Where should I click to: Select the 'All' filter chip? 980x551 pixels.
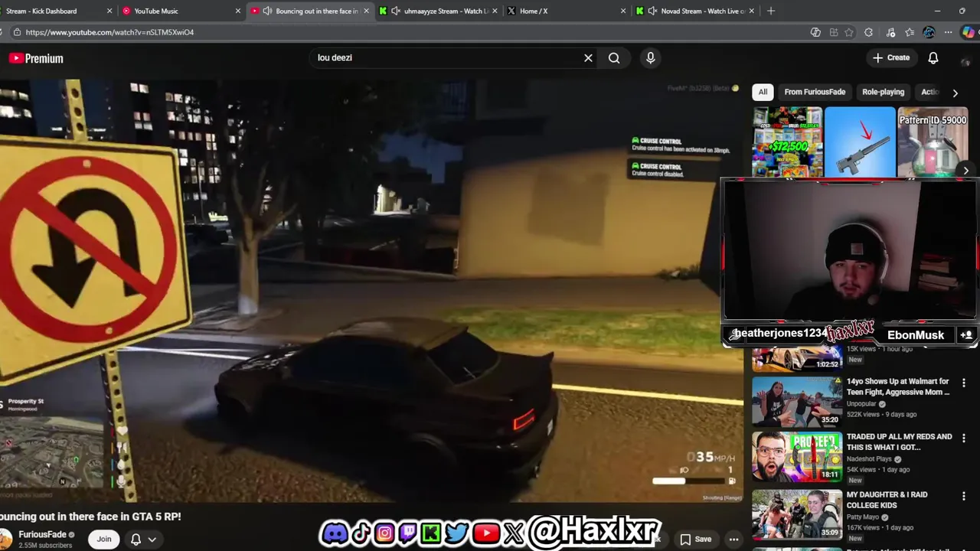[x=763, y=92]
